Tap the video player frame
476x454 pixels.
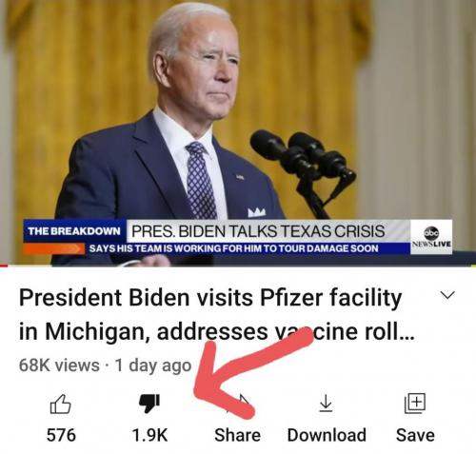pyautogui.click(x=238, y=132)
